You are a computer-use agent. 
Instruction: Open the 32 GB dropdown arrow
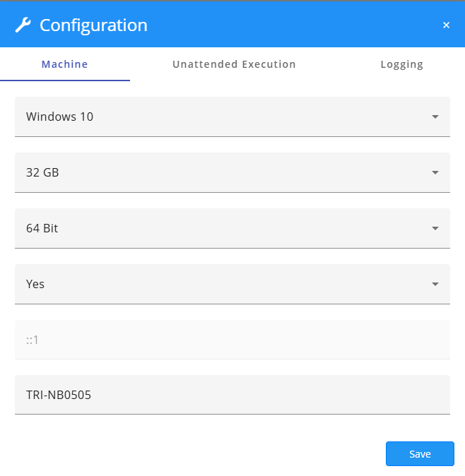point(435,172)
